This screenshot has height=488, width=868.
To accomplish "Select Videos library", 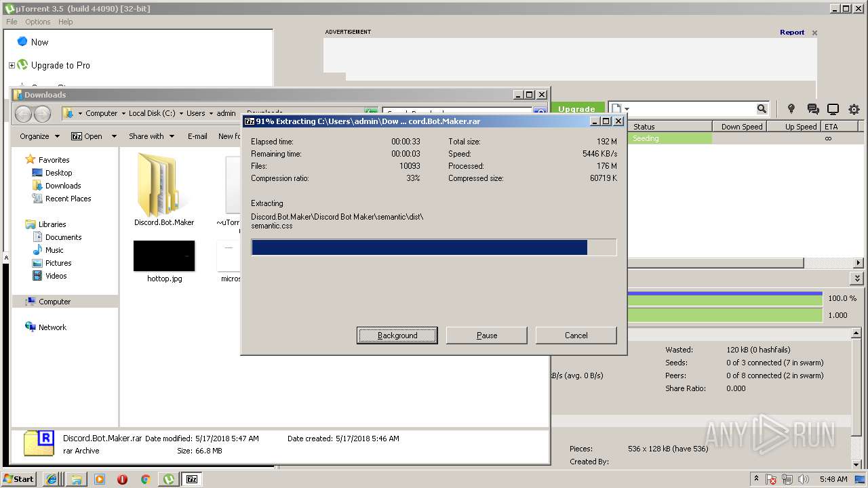I will tap(56, 276).
